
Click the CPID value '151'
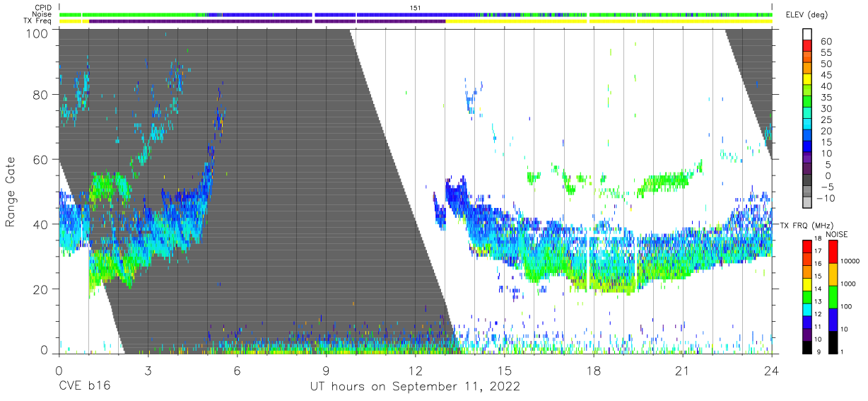[415, 8]
